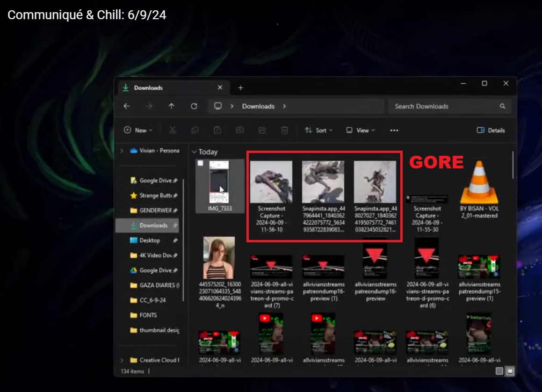This screenshot has width=542, height=392.
Task: Toggle the Details pane button
Action: pyautogui.click(x=491, y=131)
